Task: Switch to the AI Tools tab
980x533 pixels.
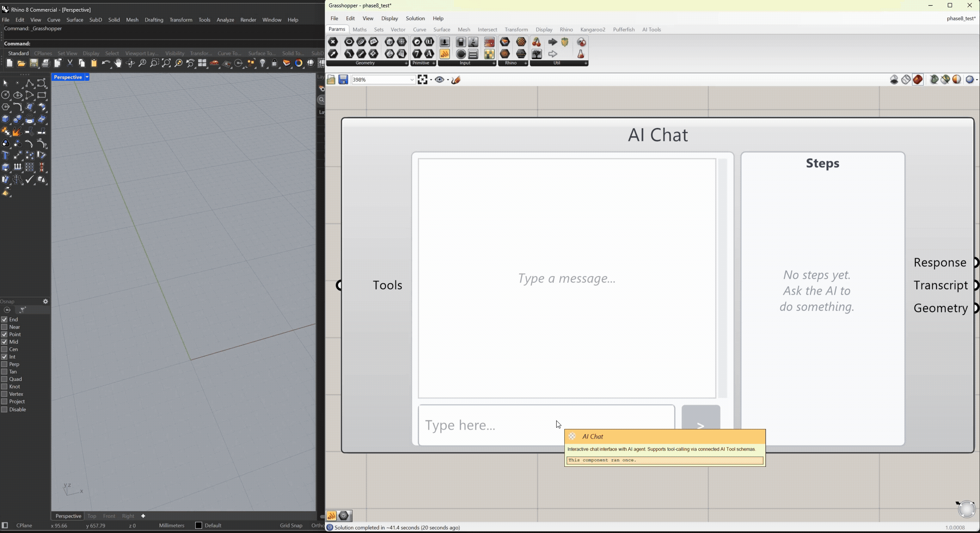Action: coord(652,30)
